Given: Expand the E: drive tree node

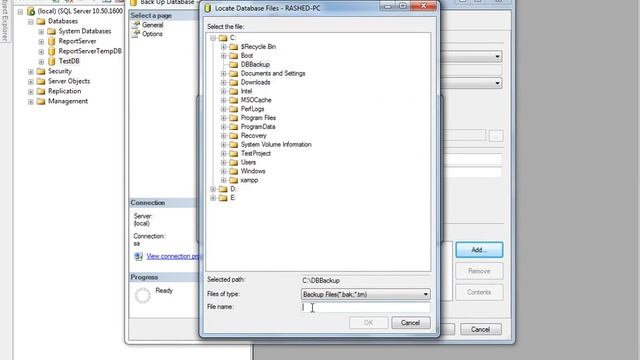Looking at the screenshot, I should pos(213,198).
